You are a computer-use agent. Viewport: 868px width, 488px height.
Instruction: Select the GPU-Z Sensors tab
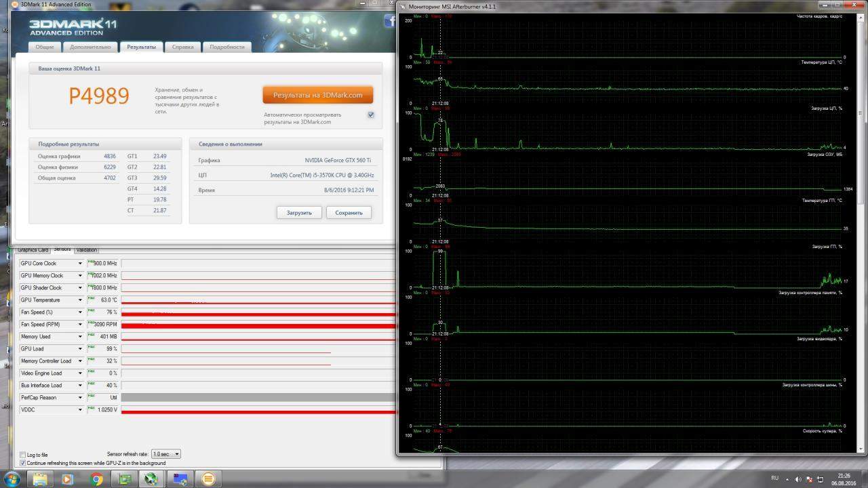coord(62,249)
